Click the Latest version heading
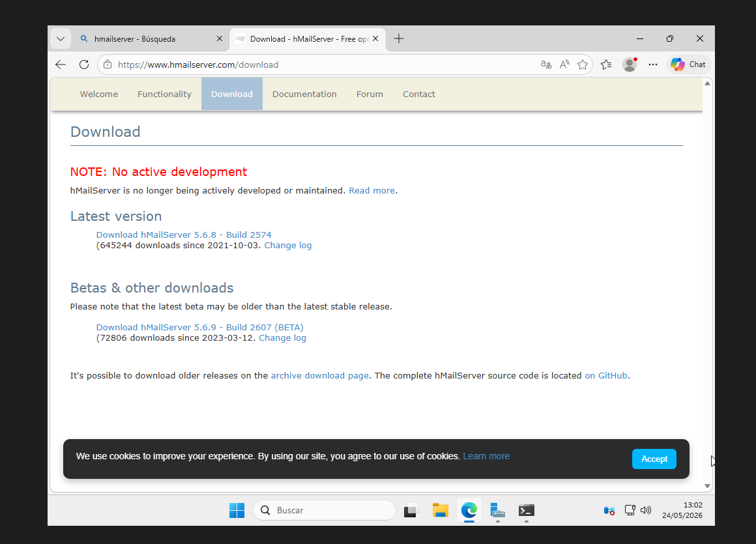 (x=116, y=216)
